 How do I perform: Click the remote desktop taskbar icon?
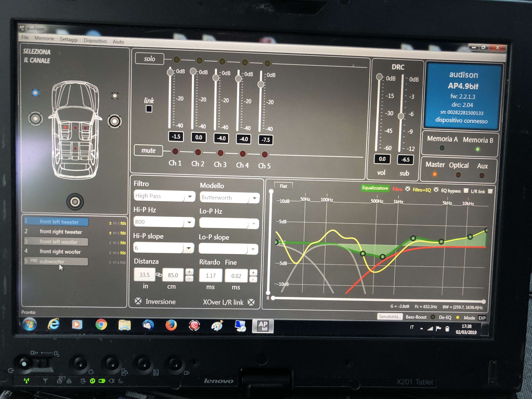coord(240,326)
